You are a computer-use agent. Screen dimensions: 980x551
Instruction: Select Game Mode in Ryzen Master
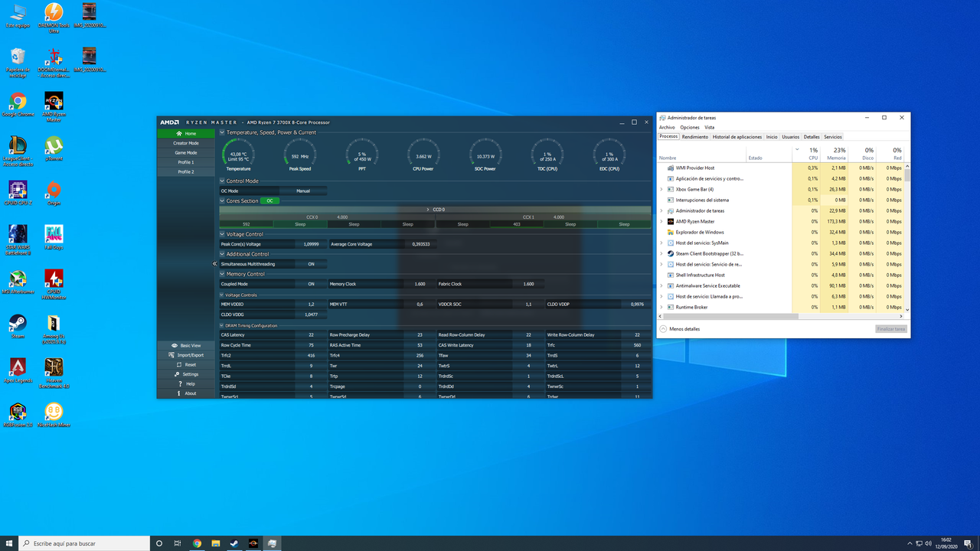tap(186, 153)
